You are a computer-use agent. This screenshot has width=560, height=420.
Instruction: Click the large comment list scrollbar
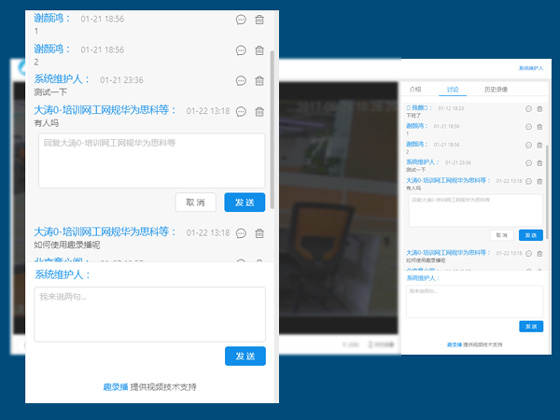(272, 130)
